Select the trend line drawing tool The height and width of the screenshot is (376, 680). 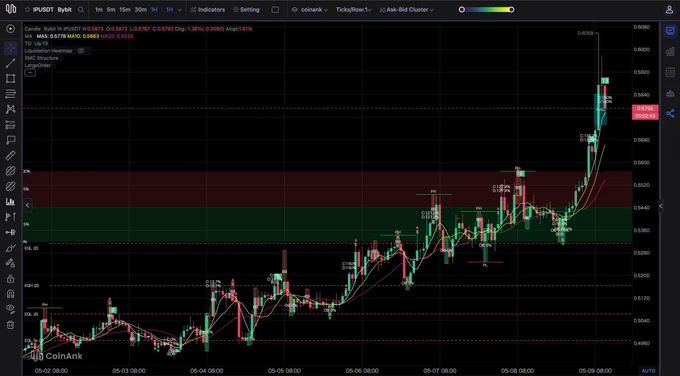[x=10, y=63]
